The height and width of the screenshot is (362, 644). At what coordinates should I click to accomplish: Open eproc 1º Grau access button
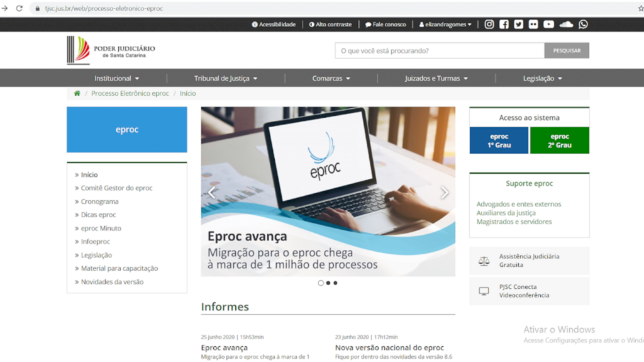499,140
